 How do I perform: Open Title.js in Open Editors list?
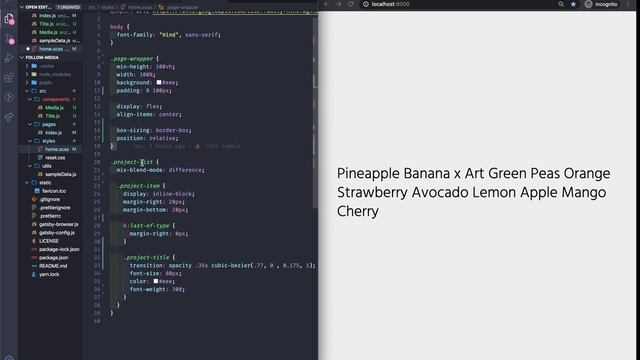[47, 24]
